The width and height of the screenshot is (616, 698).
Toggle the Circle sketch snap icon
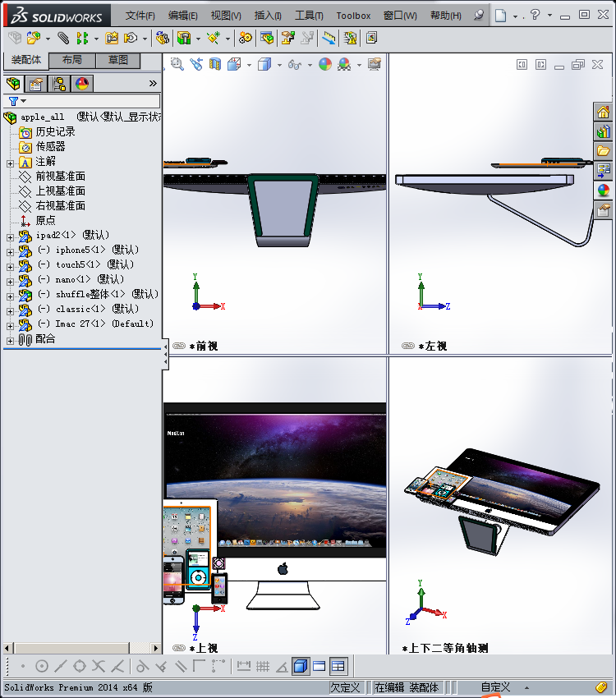[x=42, y=667]
